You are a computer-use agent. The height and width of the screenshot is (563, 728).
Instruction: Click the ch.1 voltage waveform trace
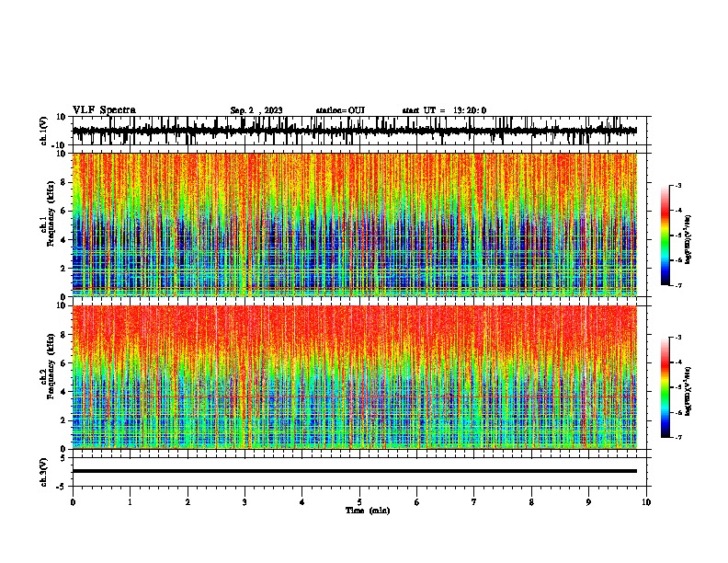click(x=354, y=131)
